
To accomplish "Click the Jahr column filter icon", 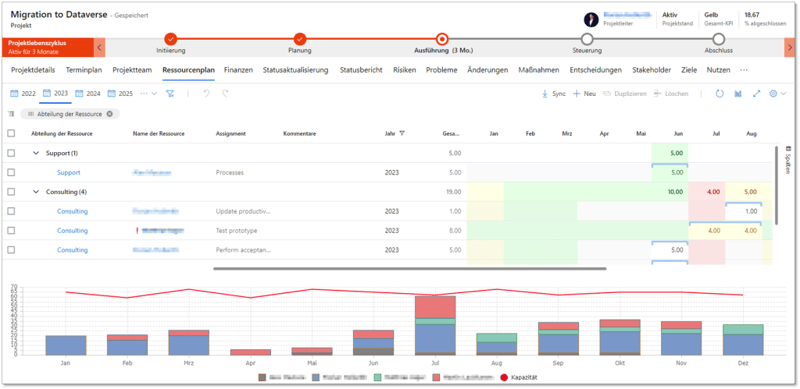I will click(x=402, y=134).
